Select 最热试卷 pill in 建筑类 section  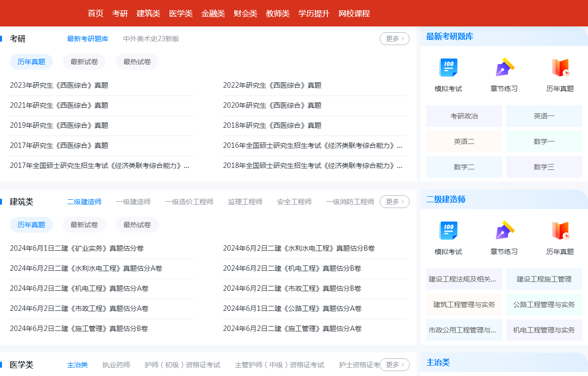(x=137, y=225)
